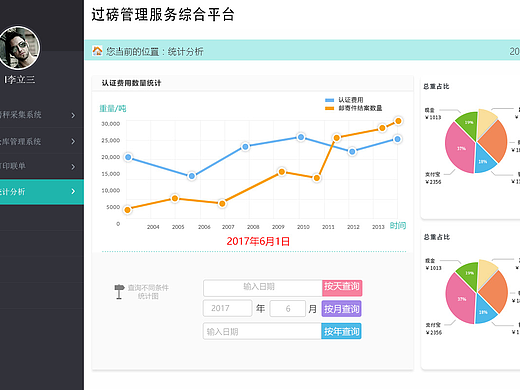Click the first orange data point near 5000

tap(127, 210)
